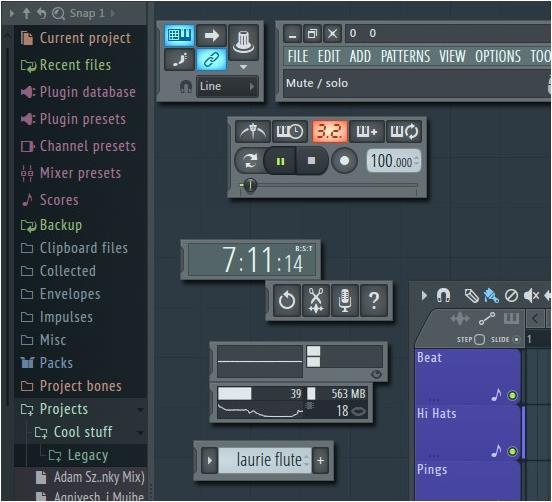This screenshot has height=502, width=552.
Task: Toggle wait for input to start playing
Action: point(290,132)
